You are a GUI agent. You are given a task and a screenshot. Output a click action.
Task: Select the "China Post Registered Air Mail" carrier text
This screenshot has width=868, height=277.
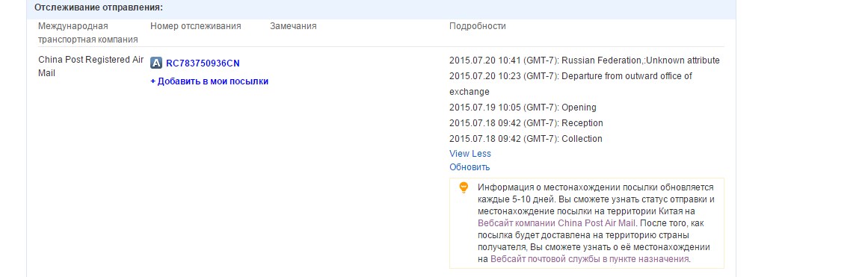(90, 66)
